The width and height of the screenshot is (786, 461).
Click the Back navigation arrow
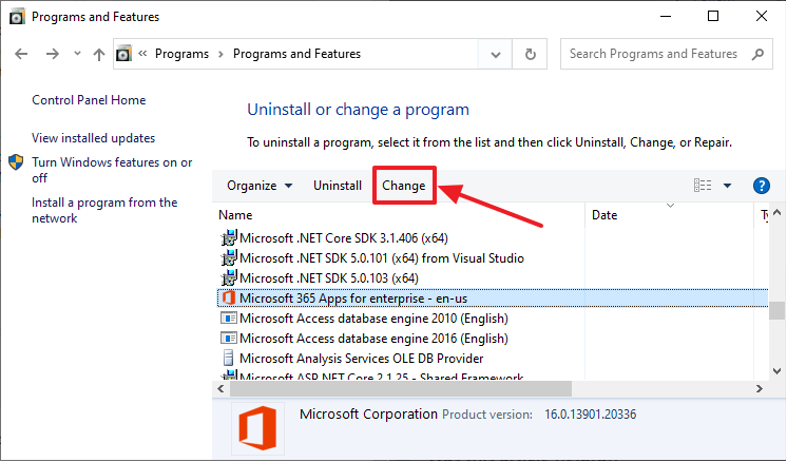(22, 54)
